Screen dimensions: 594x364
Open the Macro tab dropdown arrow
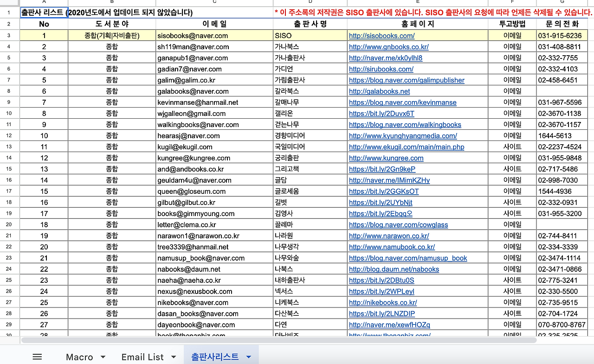tap(103, 357)
